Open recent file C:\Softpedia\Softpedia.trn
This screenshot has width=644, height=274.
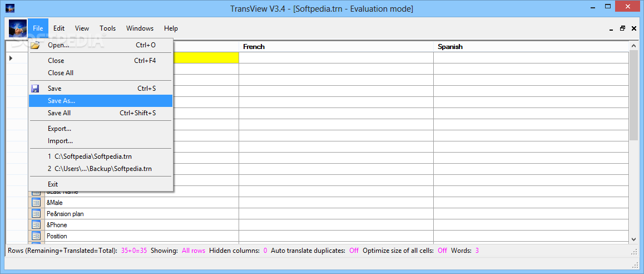click(x=101, y=156)
